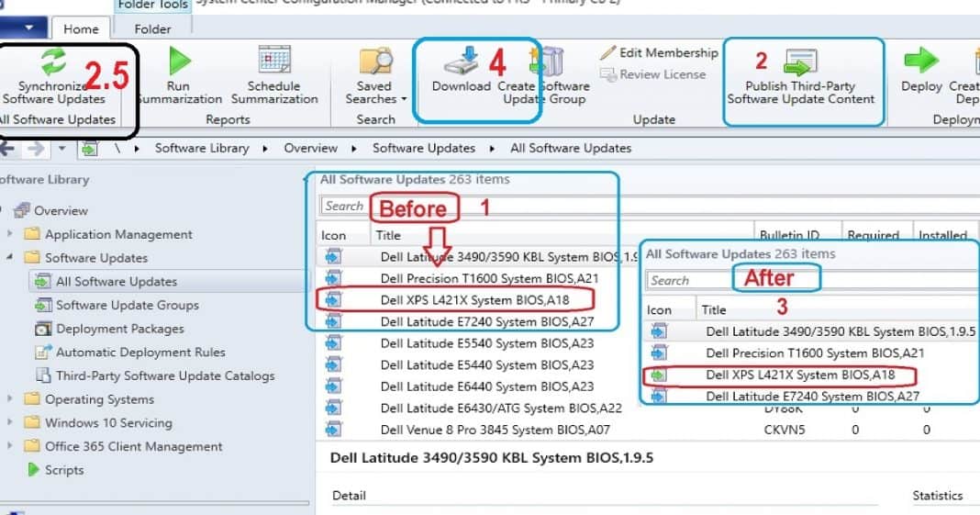Select the Folder Tools tab header
Viewport: 980px width, 515px height.
click(x=152, y=5)
